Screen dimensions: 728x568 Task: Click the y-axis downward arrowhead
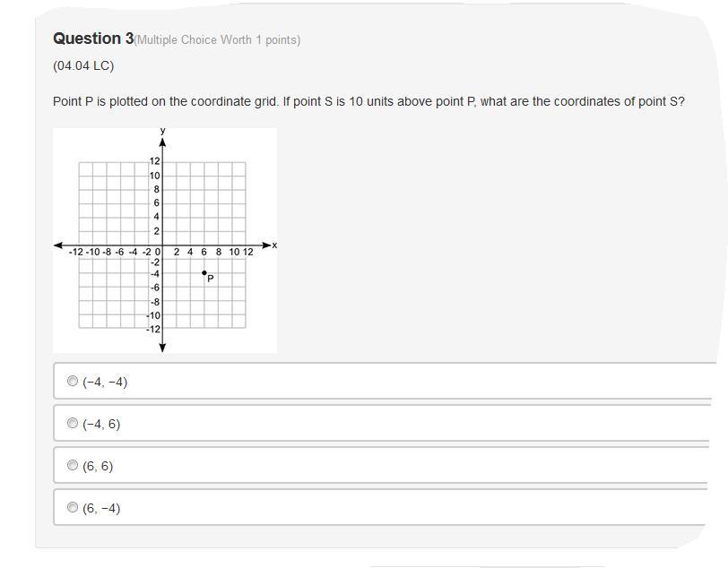click(162, 348)
